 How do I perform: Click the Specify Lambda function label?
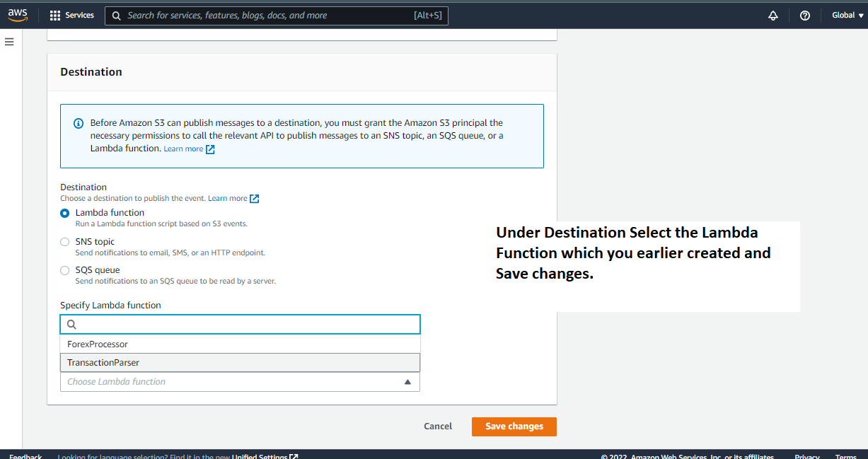pyautogui.click(x=110, y=306)
